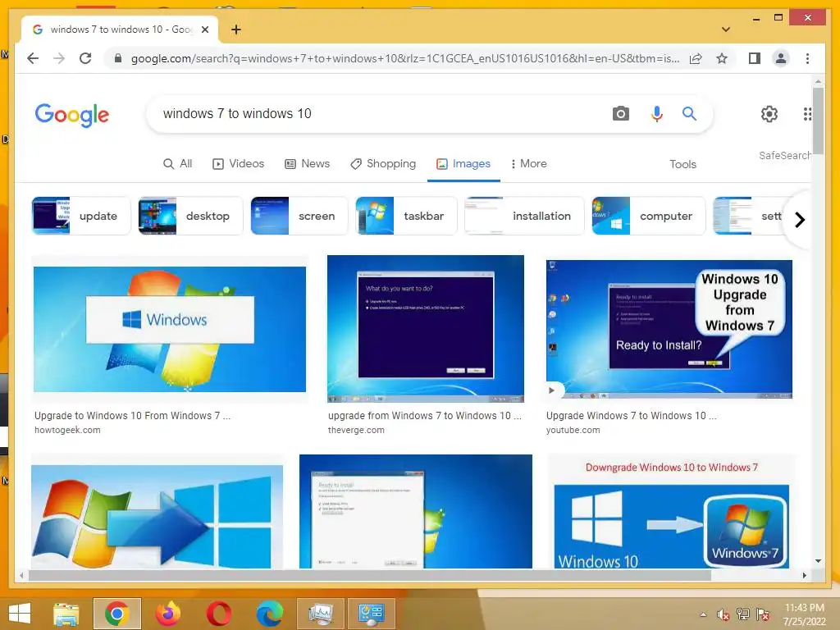The height and width of the screenshot is (630, 840).
Task: Click the howtogeek.com source text
Action: (x=67, y=430)
